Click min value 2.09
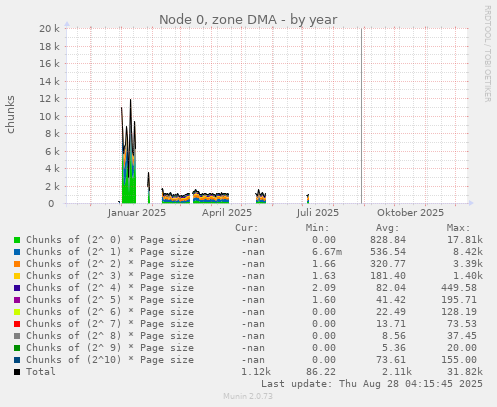 [x=324, y=288]
